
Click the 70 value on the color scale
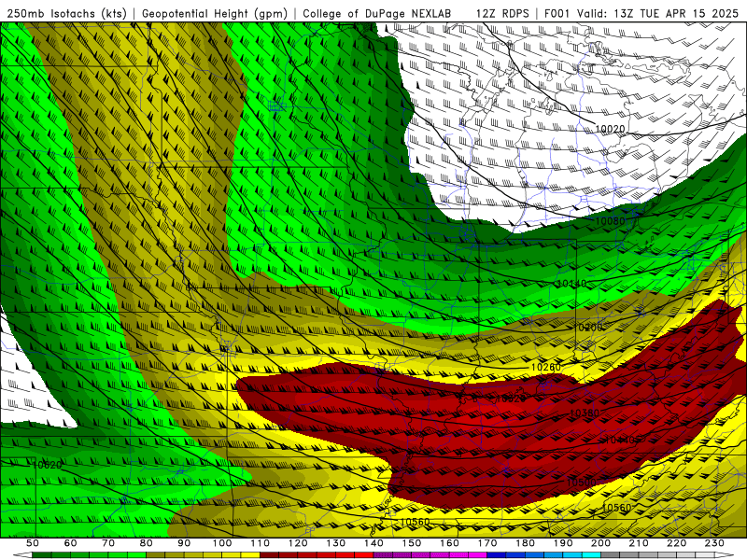pyautogui.click(x=108, y=543)
